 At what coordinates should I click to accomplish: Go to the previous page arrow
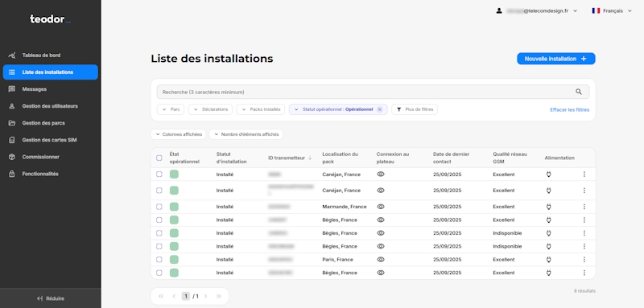(x=174, y=296)
